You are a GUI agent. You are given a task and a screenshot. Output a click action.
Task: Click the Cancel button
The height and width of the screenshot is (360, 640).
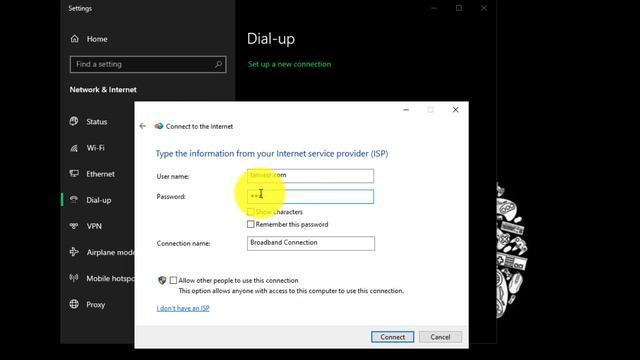pos(440,337)
